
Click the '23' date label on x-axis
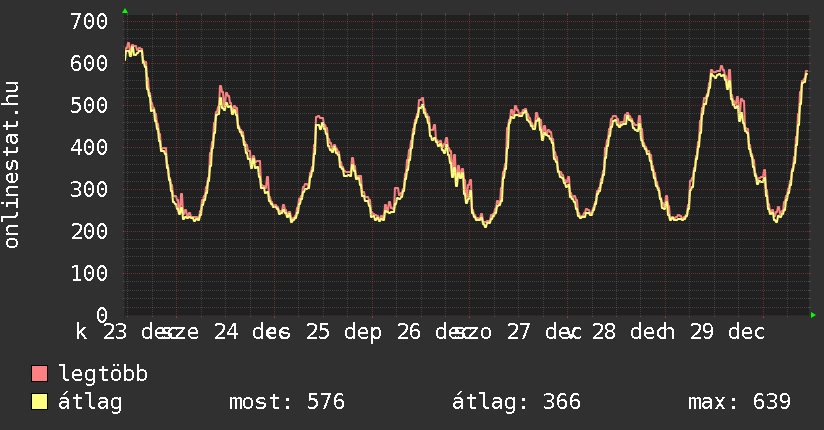[x=115, y=331]
